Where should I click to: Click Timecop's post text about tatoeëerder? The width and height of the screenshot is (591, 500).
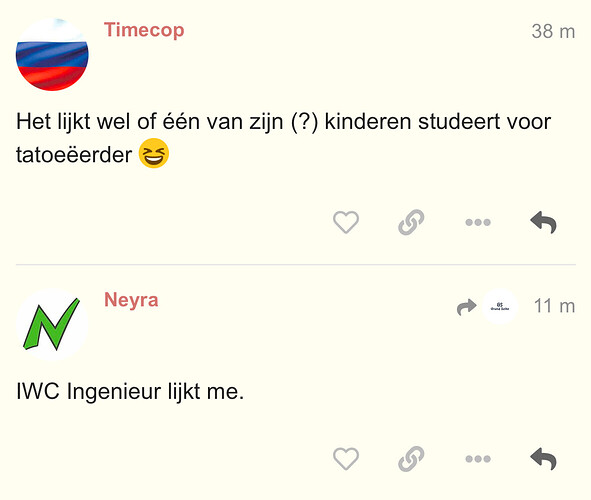(x=283, y=138)
